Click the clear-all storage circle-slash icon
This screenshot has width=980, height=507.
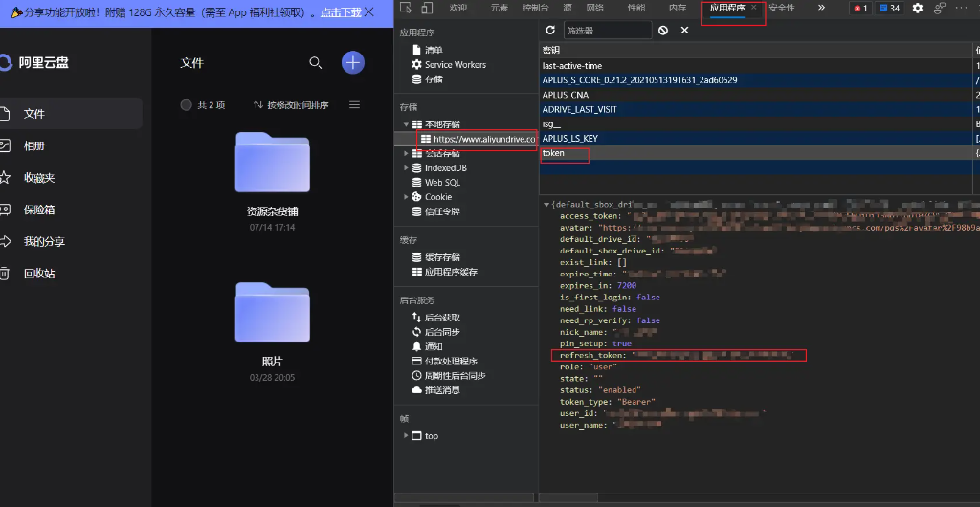663,31
